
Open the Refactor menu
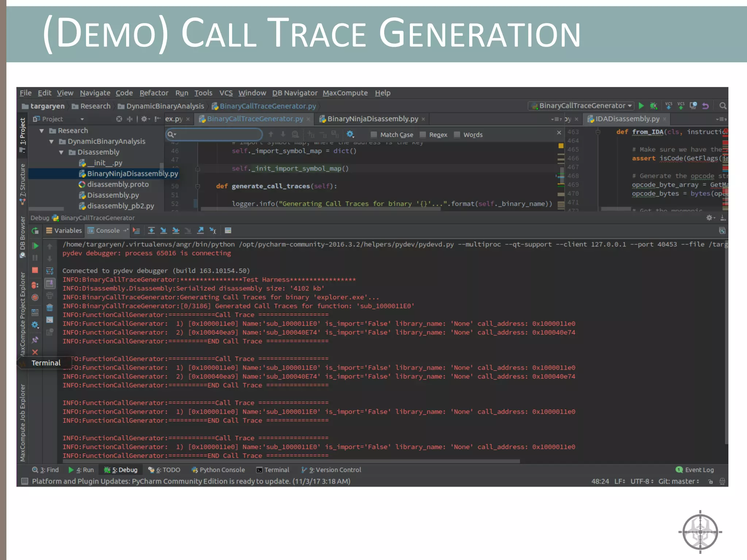tap(154, 93)
